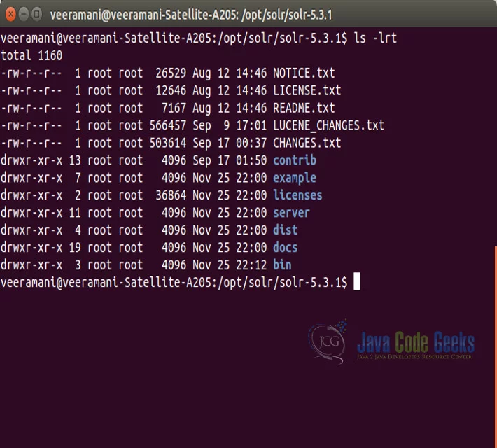Image resolution: width=497 pixels, height=448 pixels.
Task: Click on NOTICE.txt file name
Action: click(304, 73)
